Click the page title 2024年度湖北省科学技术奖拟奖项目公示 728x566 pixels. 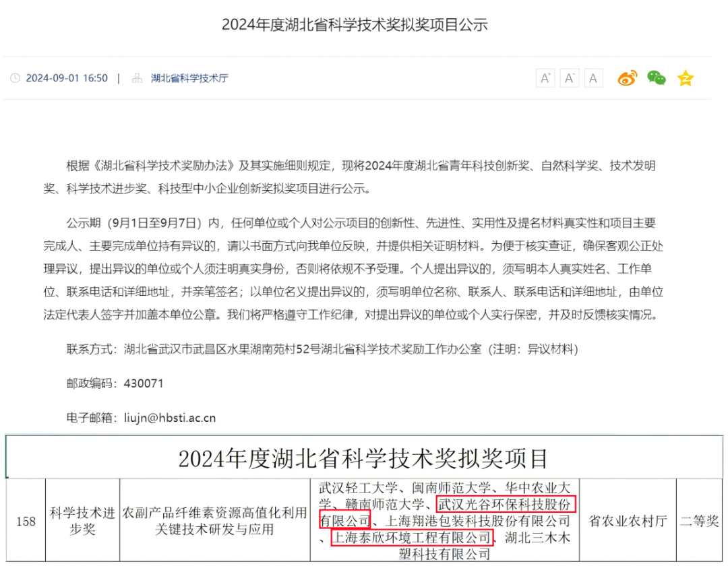coord(355,25)
